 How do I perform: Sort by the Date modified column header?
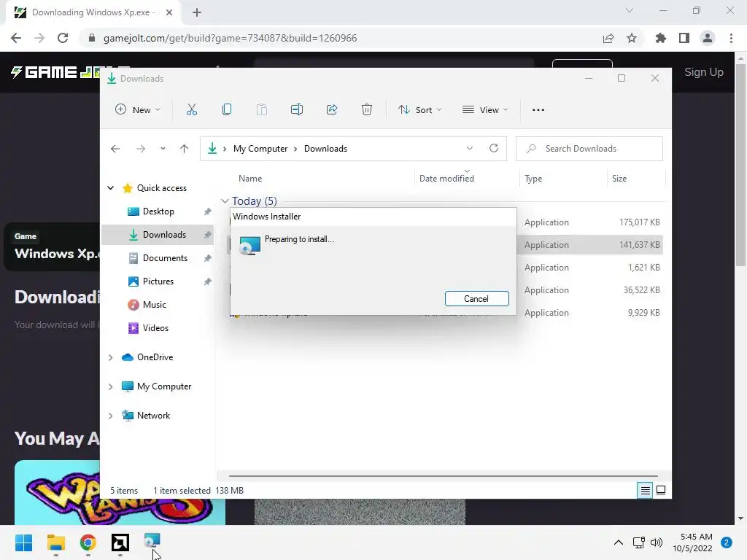[x=467, y=179]
